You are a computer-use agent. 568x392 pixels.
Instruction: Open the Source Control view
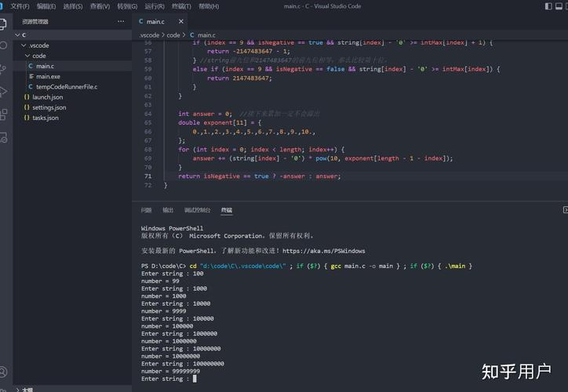(3, 69)
